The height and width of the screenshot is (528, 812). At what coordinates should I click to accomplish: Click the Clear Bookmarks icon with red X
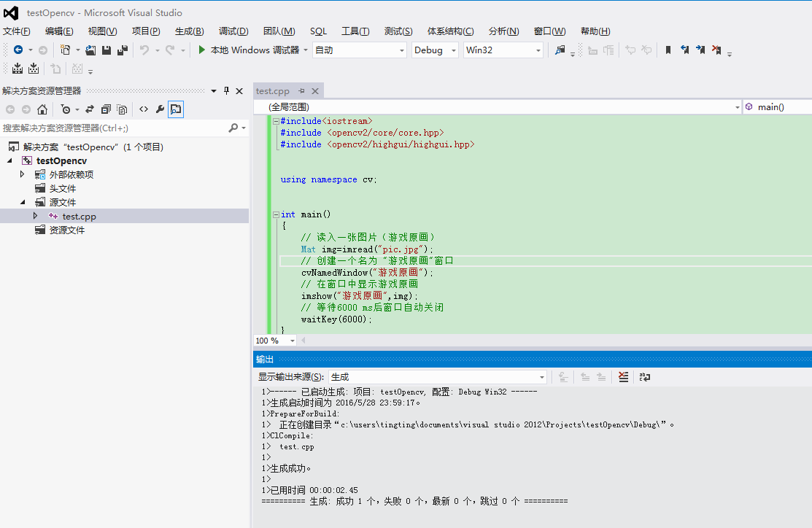pos(716,50)
